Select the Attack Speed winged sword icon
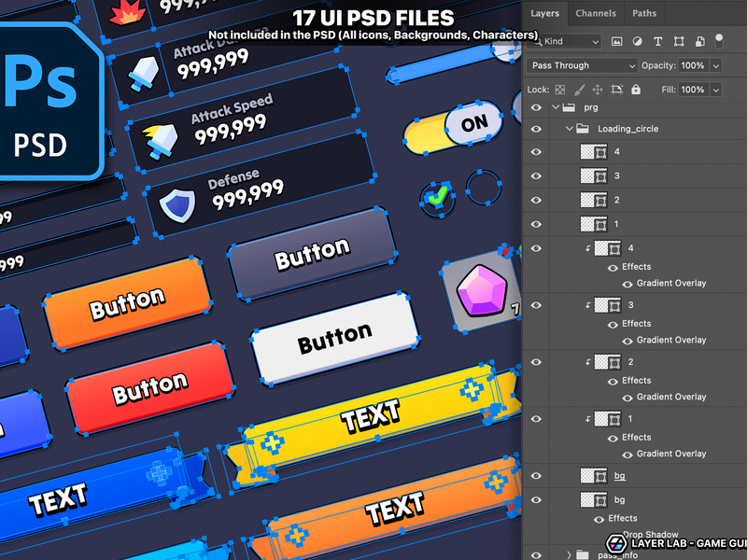The width and height of the screenshot is (747, 560). click(161, 141)
